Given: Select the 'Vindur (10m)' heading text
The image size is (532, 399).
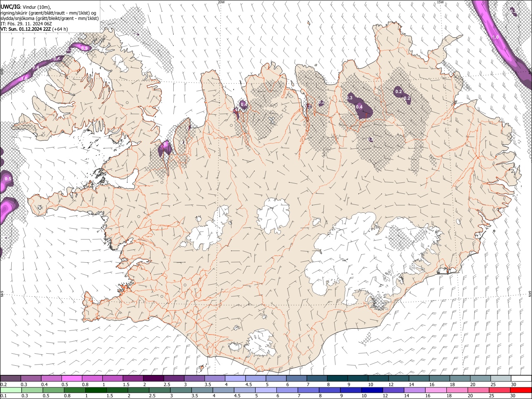Looking at the screenshot, I should click(37, 7).
